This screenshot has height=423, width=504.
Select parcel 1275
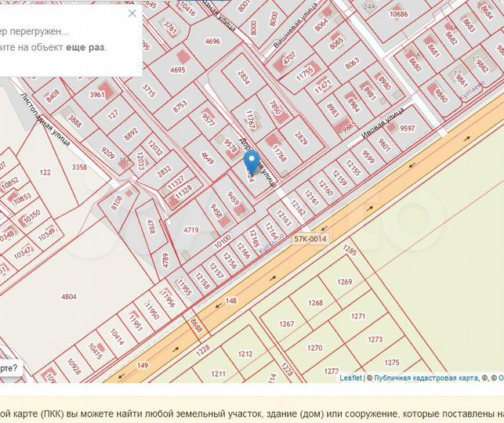click(392, 363)
